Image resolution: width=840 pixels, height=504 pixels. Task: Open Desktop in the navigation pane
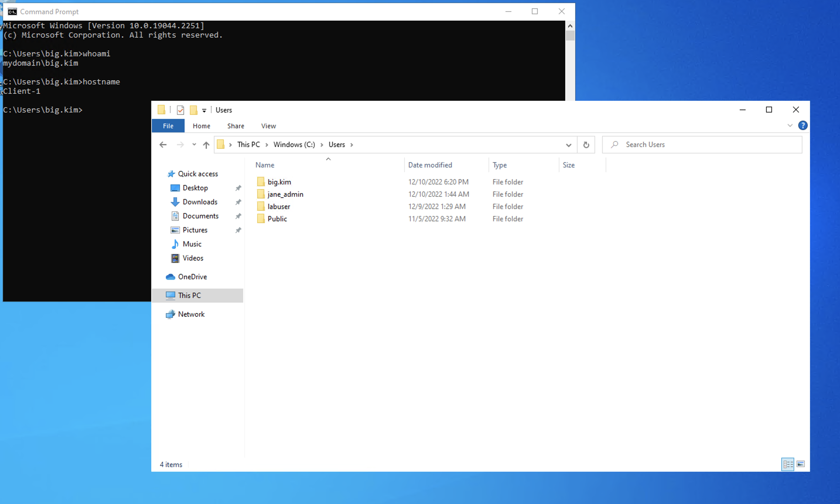click(x=195, y=188)
